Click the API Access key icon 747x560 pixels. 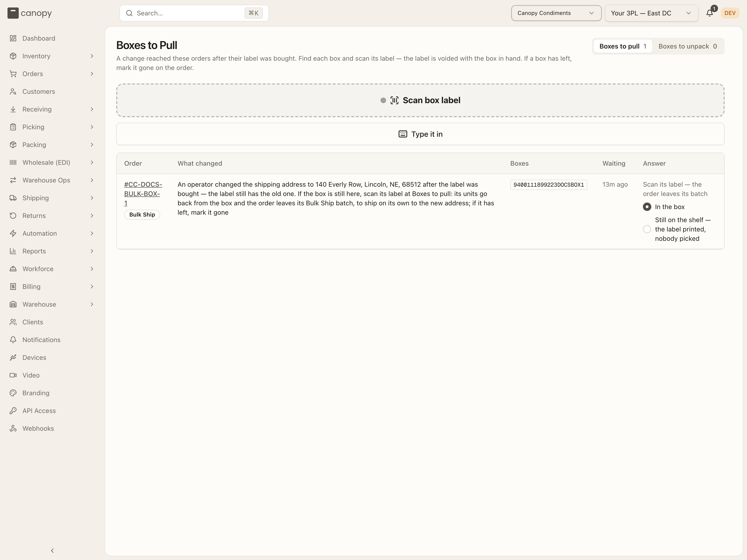[13, 410]
